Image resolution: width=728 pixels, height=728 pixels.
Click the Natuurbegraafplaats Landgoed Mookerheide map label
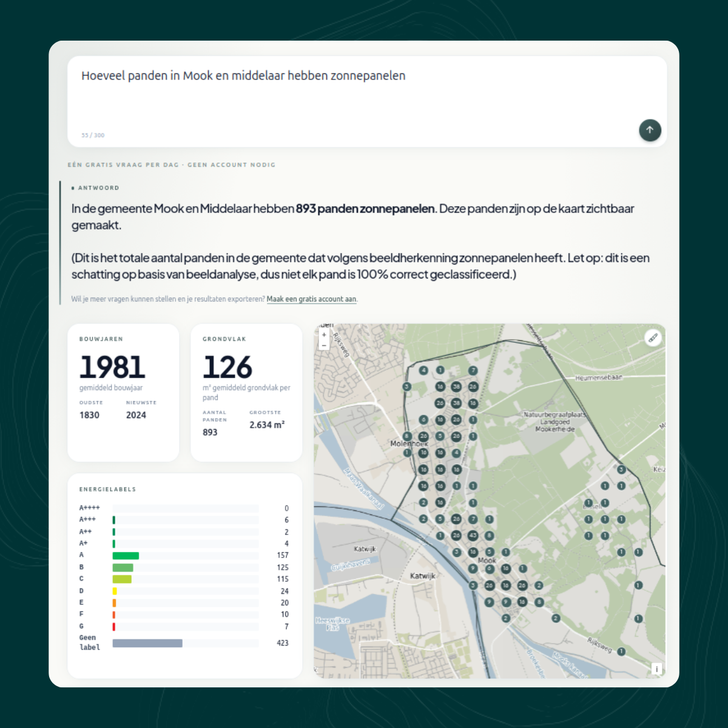coord(554,422)
